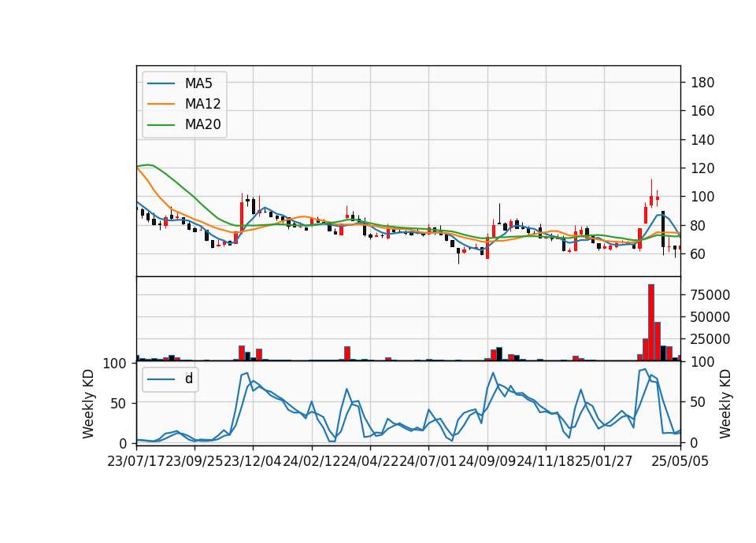Click the 75000 volume axis label
756x543 pixels.
710,295
